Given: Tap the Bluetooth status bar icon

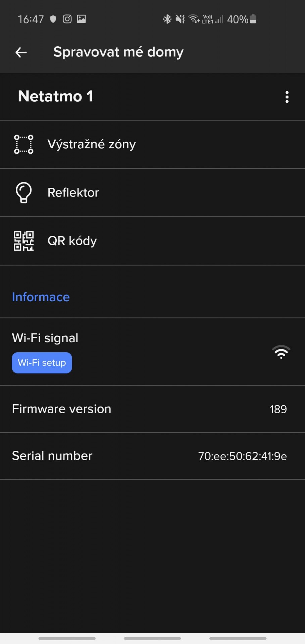Looking at the screenshot, I should pos(167,19).
